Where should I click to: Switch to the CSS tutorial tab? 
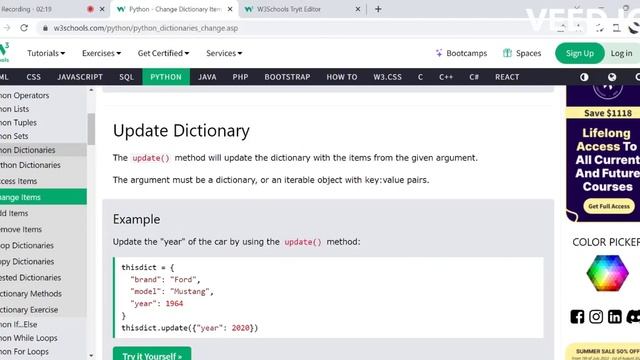33,77
